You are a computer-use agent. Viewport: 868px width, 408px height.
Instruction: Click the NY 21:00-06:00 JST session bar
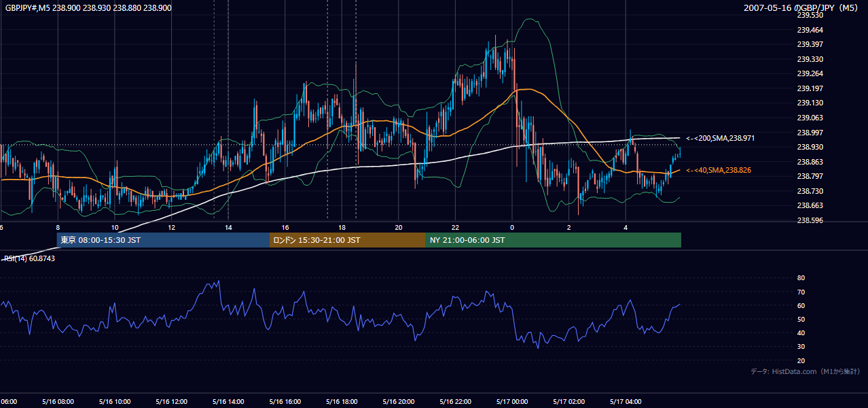pos(554,240)
